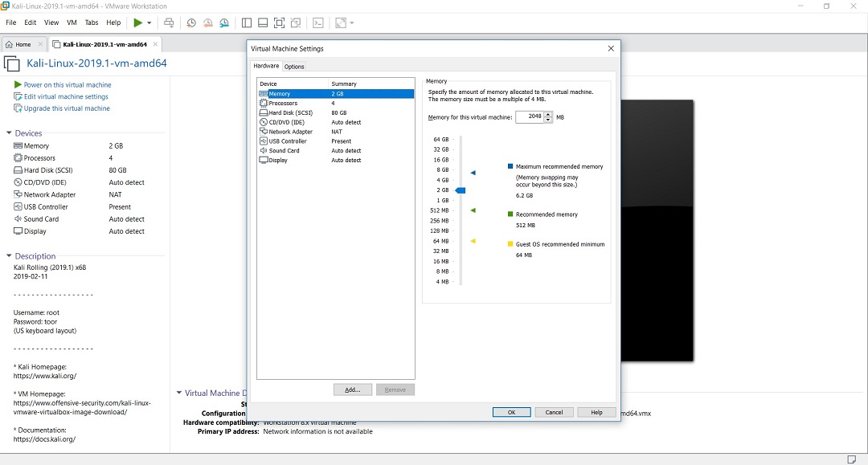Viewport: 868px width, 465px height.
Task: Click Cancel in settings dialog
Action: click(x=554, y=413)
